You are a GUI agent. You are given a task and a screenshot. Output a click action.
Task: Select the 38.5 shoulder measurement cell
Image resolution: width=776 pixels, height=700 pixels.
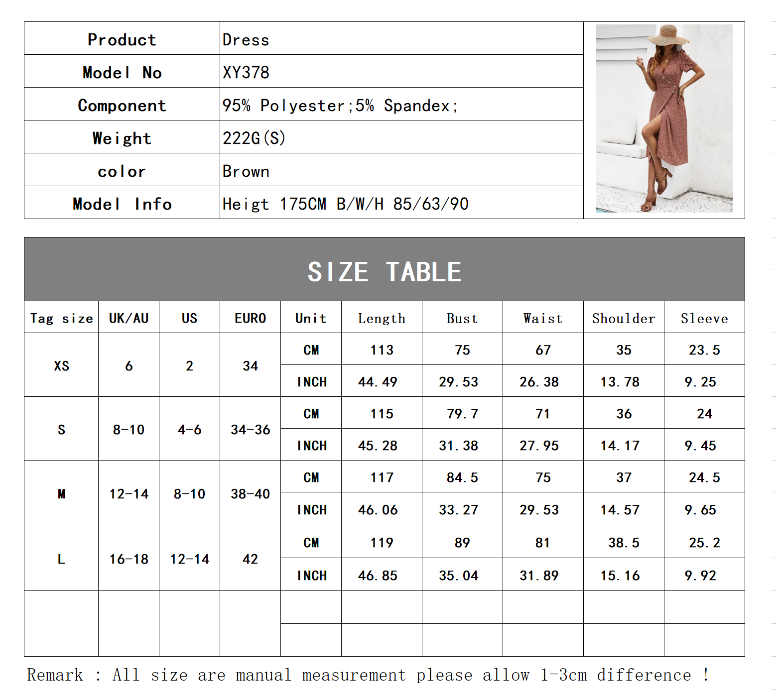(x=624, y=542)
